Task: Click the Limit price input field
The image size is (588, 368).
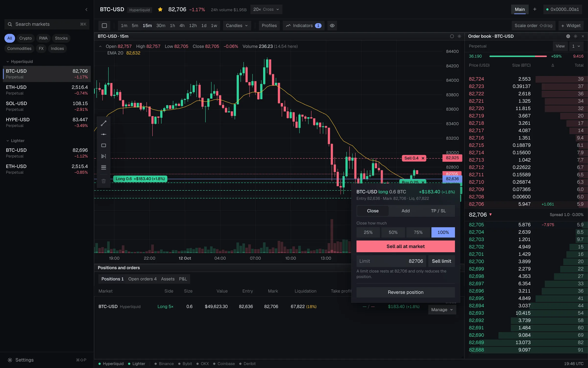Action: [x=391, y=261]
